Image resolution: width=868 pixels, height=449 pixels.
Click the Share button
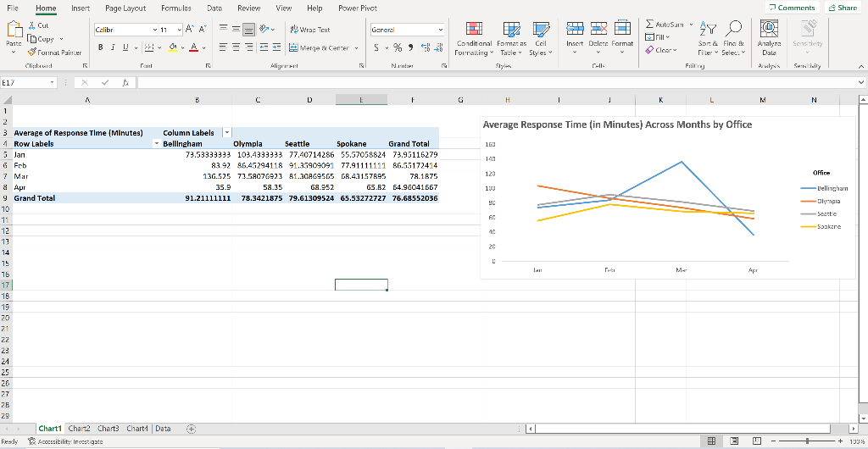pyautogui.click(x=843, y=8)
